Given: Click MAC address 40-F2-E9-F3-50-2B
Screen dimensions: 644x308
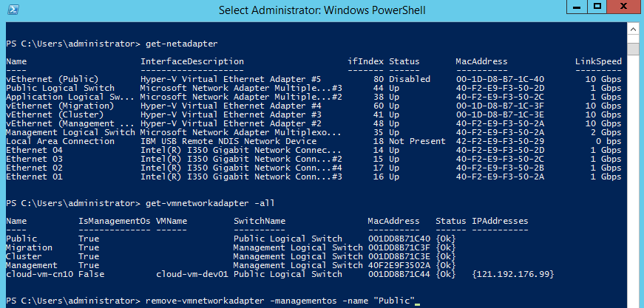Looking at the screenshot, I should 500,168.
